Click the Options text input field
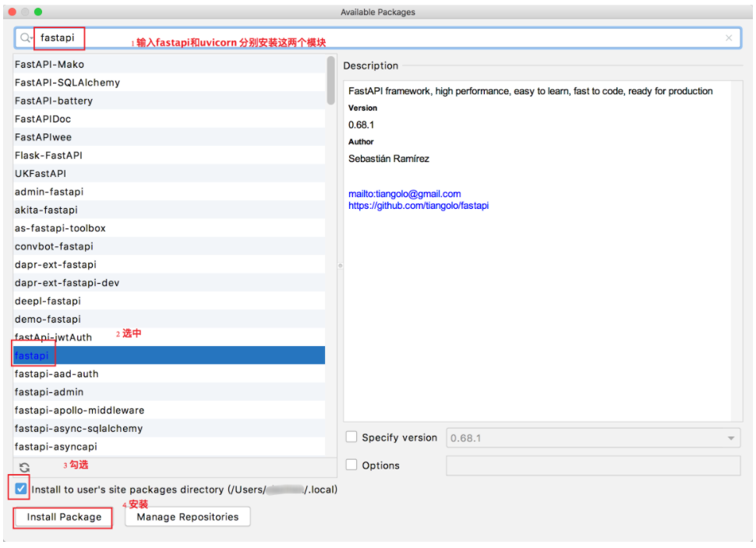 point(593,465)
